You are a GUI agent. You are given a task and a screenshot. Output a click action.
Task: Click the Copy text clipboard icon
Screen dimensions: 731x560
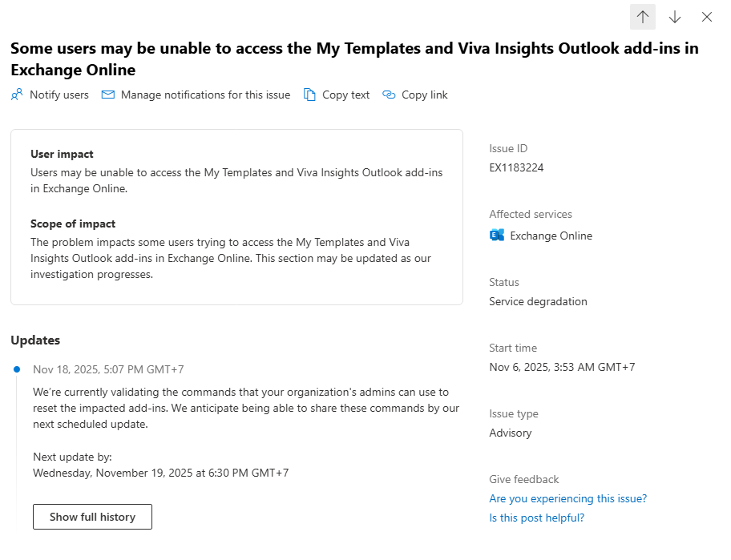pyautogui.click(x=309, y=95)
